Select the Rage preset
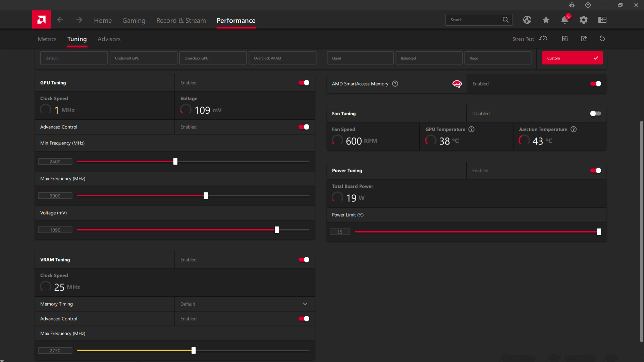 [x=498, y=58]
